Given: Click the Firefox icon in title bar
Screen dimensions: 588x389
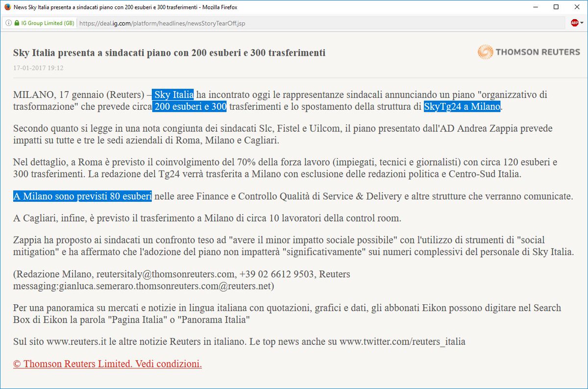Looking at the screenshot, I should [x=6, y=7].
